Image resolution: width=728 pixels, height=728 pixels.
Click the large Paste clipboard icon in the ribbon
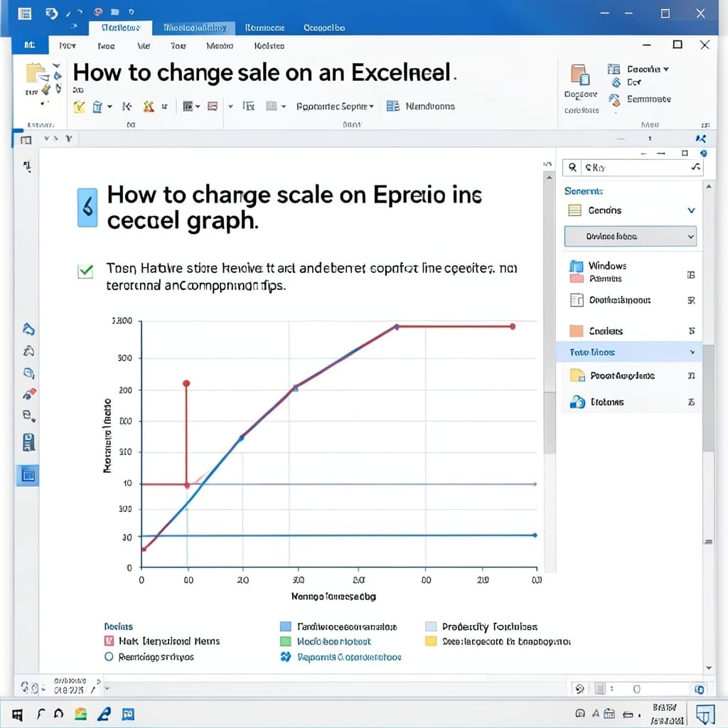pyautogui.click(x=36, y=74)
